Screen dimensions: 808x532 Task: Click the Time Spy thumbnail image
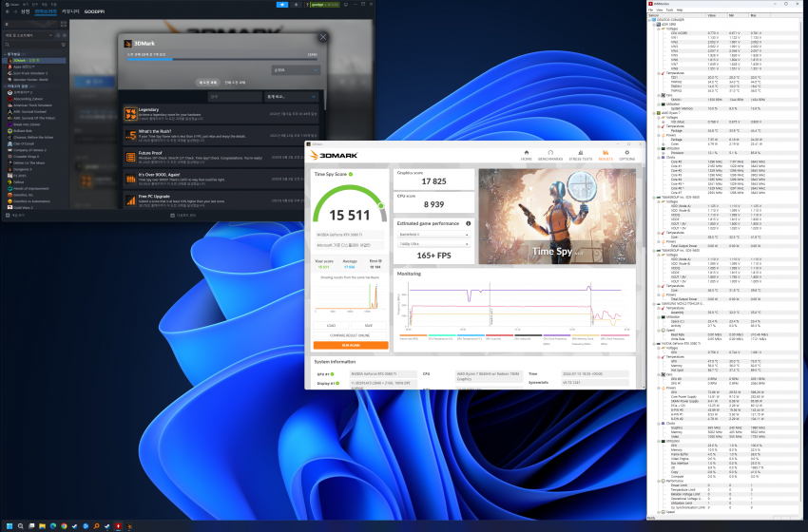click(x=557, y=217)
